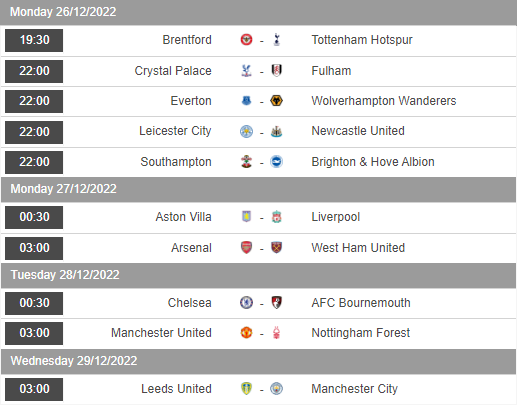Click the Nottingham Forest tree badge

coord(276,333)
